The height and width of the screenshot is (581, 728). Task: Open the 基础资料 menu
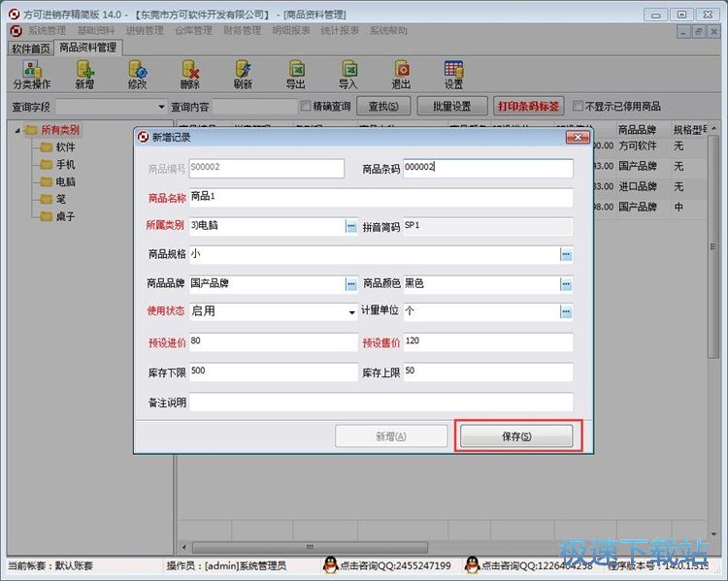(96, 31)
